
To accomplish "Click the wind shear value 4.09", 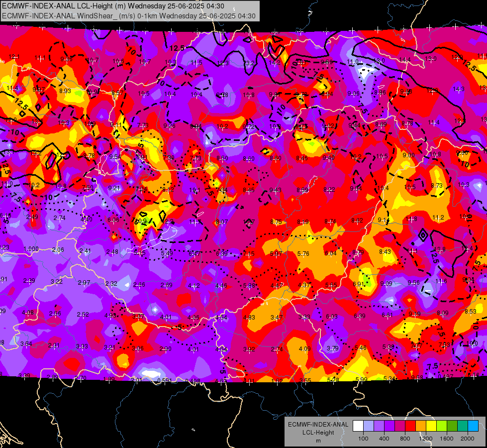I will click(x=304, y=349).
